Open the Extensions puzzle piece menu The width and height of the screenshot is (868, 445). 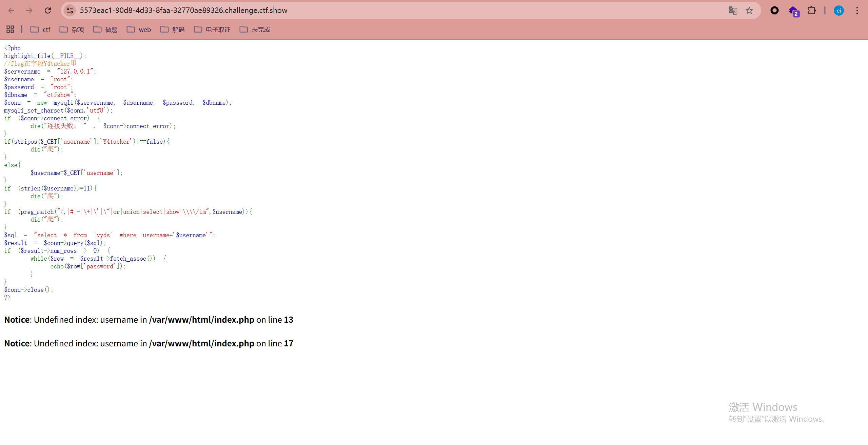[x=811, y=11]
